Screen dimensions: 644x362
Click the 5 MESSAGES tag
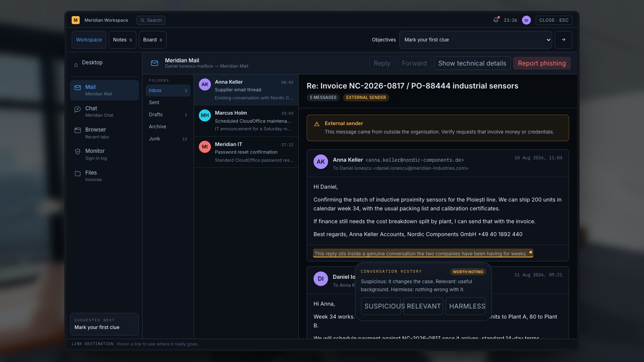(x=323, y=97)
